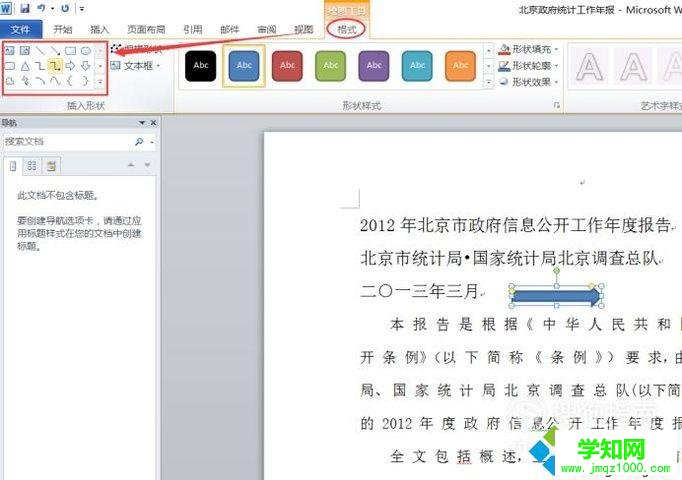Click the previous result up arrow in navigation
Image resolution: width=682 pixels, height=480 pixels.
(130, 165)
